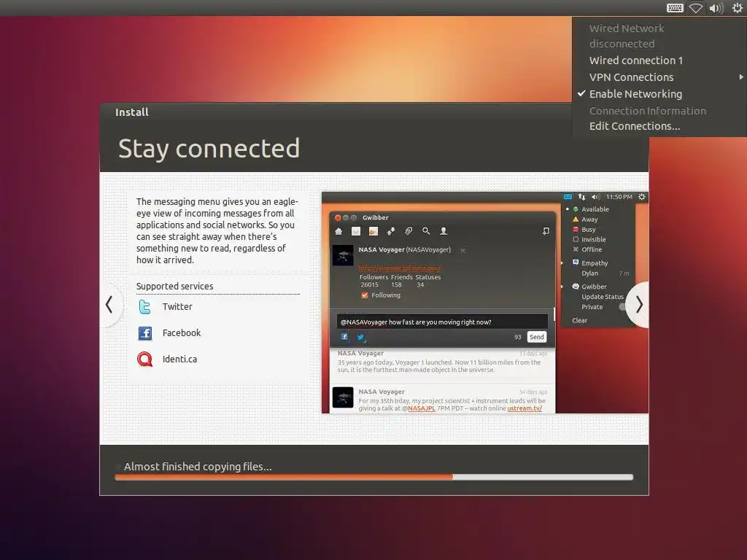Open the user profile icon in Gwibber toolbar
The height and width of the screenshot is (560, 747).
[x=444, y=231]
